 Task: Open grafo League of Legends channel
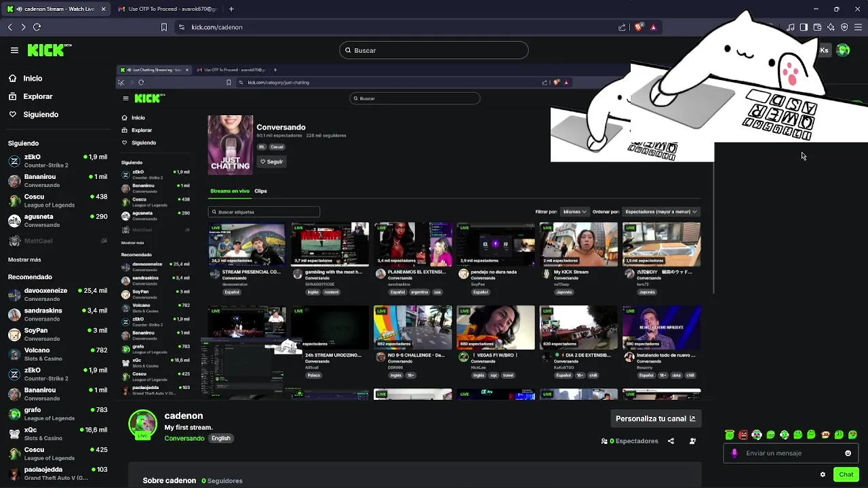click(x=58, y=413)
